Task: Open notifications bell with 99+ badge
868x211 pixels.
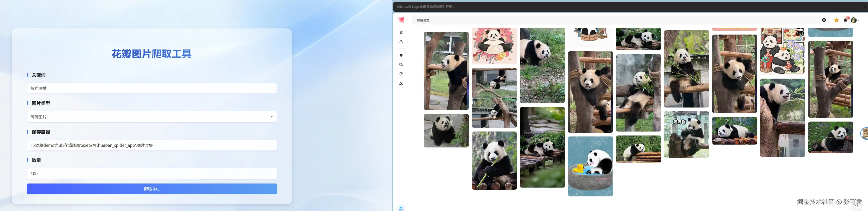Action: click(x=846, y=20)
